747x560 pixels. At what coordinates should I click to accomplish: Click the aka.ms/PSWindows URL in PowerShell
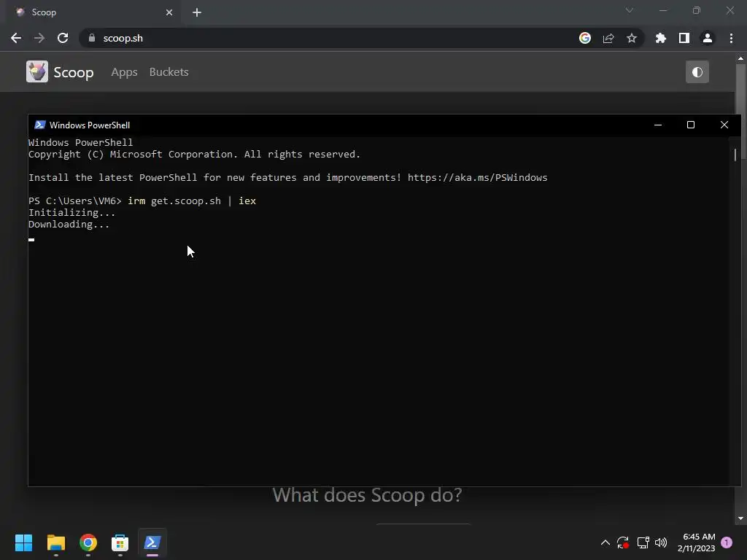point(477,178)
